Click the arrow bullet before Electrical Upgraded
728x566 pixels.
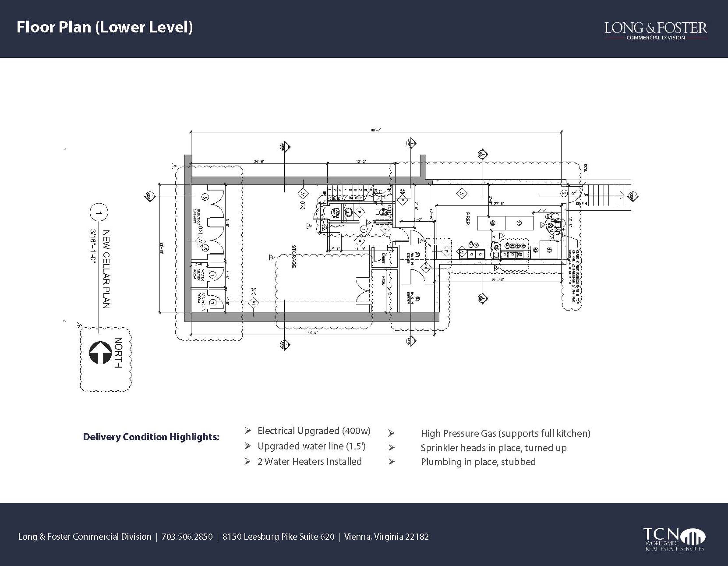click(x=248, y=431)
